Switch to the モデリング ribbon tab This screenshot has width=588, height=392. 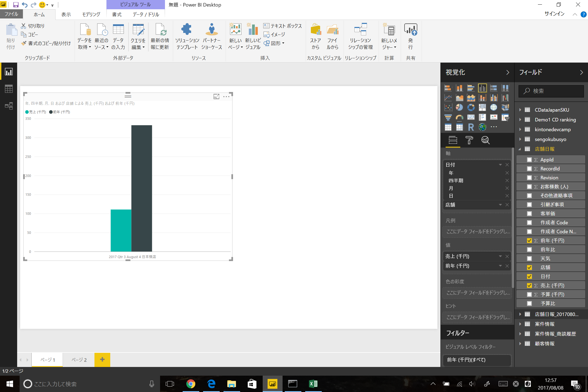pos(90,14)
